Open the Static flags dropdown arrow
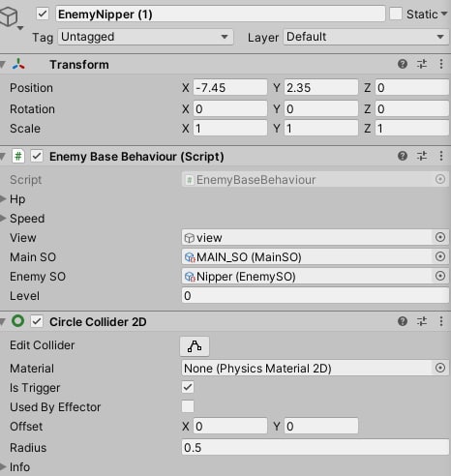 pos(444,14)
